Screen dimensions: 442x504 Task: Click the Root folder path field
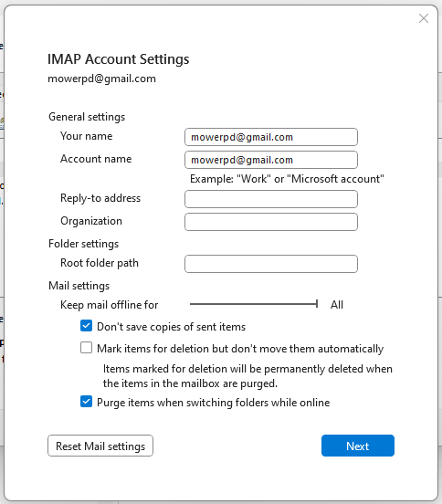271,264
